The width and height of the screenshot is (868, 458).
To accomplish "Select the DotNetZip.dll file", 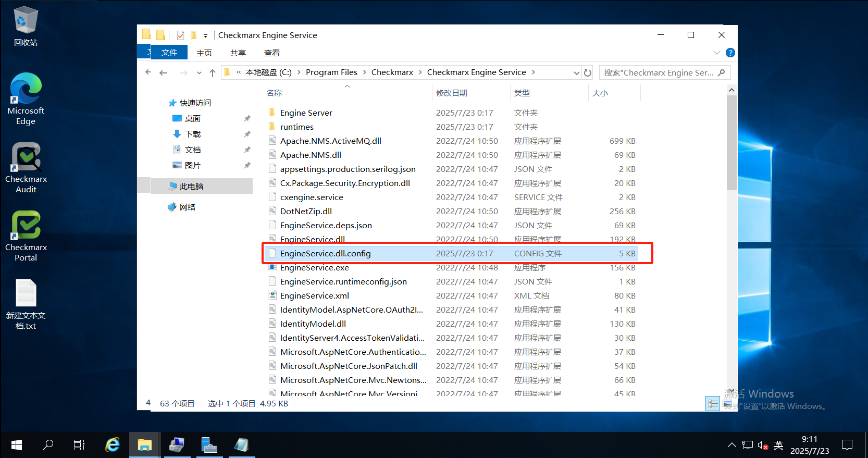I will click(306, 212).
